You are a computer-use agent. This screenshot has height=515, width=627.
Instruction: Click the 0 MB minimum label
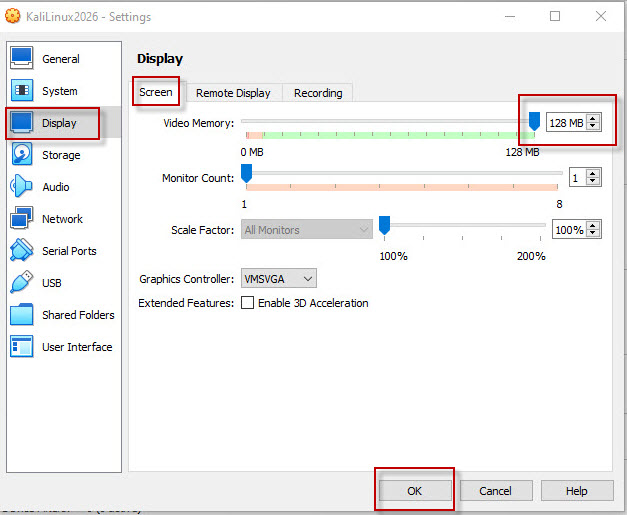[x=252, y=152]
